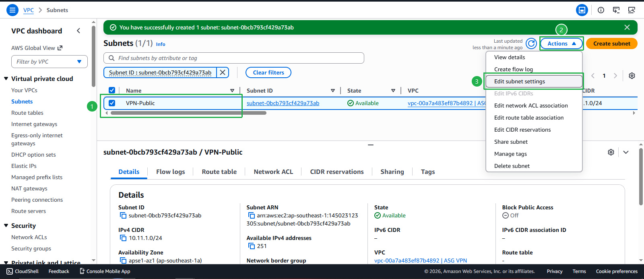Image resolution: width=644 pixels, height=279 pixels.
Task: Switch to the CIDR reservations tab
Action: pos(337,172)
